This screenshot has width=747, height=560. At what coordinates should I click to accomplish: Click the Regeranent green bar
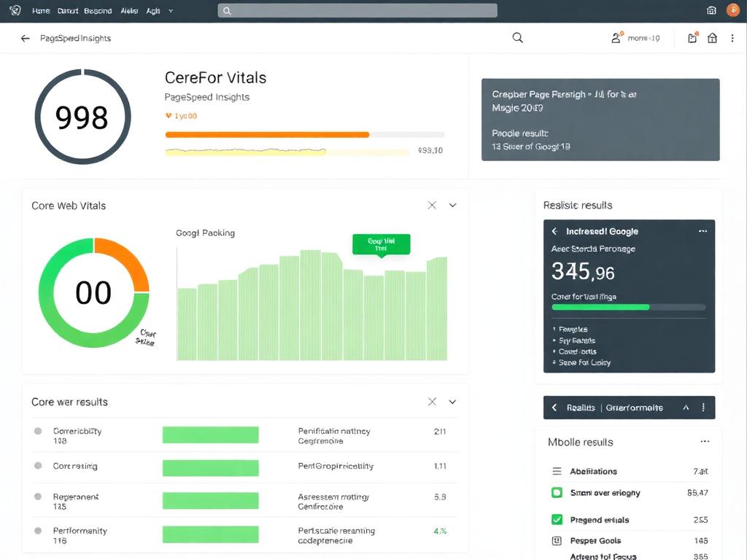[211, 501]
